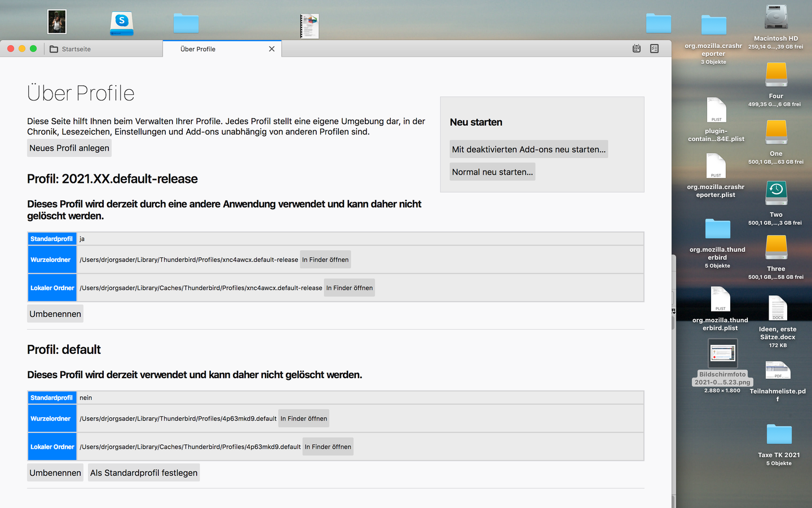
Task: Click the Caches/Thunderbird/Profiles/4p63mkd9.default path text
Action: click(x=190, y=447)
